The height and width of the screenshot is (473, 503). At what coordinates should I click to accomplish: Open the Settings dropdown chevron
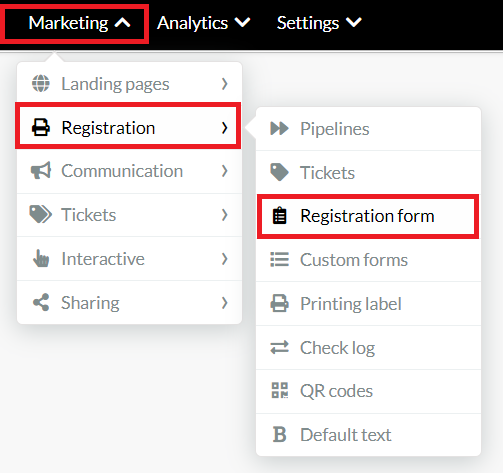[354, 23]
